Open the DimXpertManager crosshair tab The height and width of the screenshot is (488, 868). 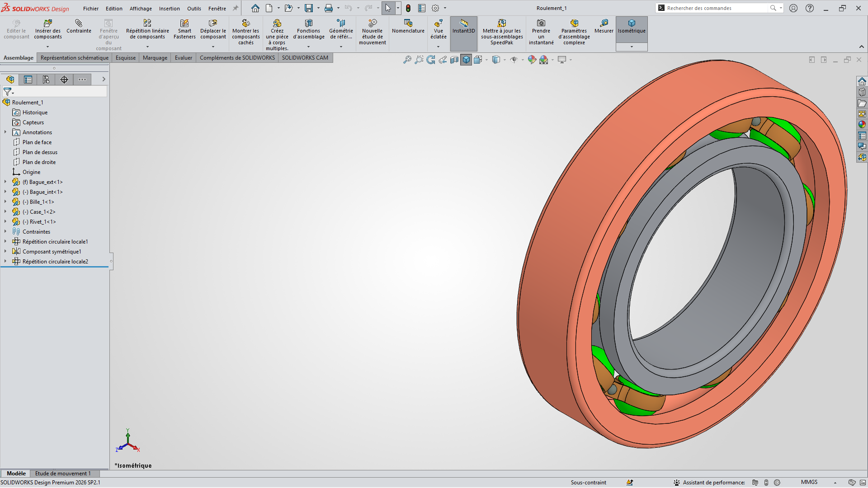click(64, 80)
